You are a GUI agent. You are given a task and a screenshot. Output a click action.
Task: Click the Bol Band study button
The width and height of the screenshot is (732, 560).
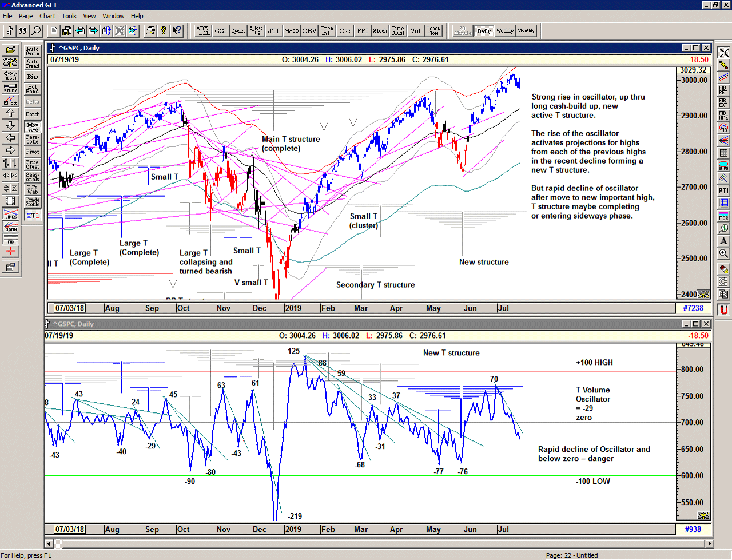click(33, 89)
